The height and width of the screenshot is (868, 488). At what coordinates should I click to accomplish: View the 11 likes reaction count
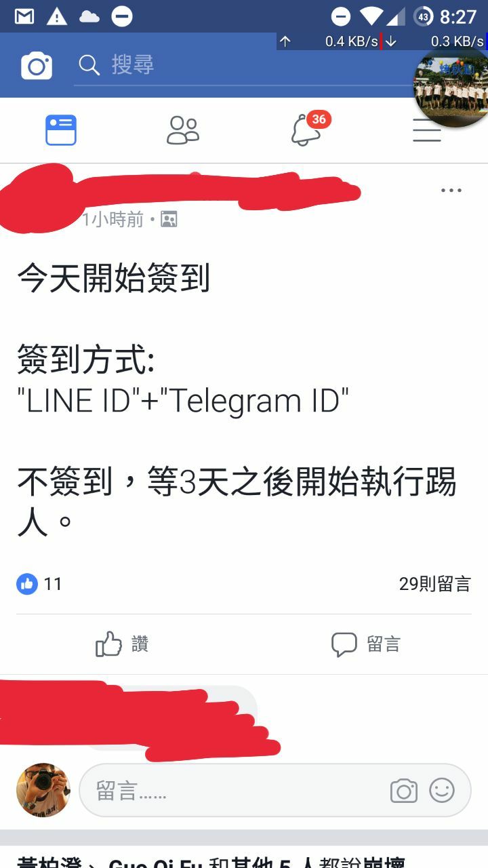coord(39,583)
